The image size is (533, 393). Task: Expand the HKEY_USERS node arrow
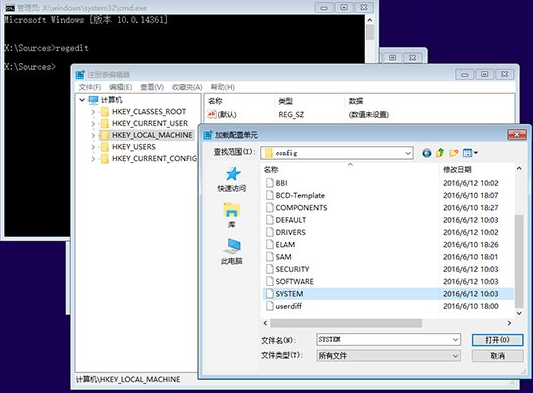pyautogui.click(x=93, y=147)
